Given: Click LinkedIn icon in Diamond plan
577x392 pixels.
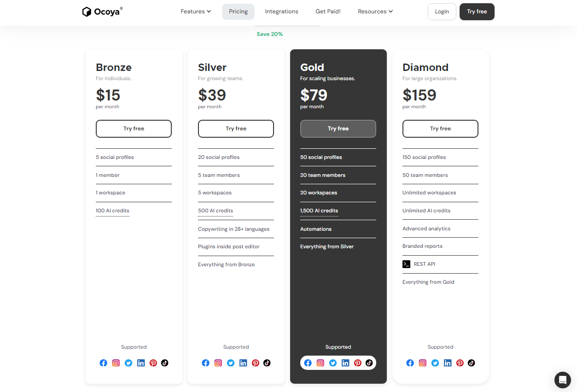Looking at the screenshot, I should pyautogui.click(x=448, y=363).
